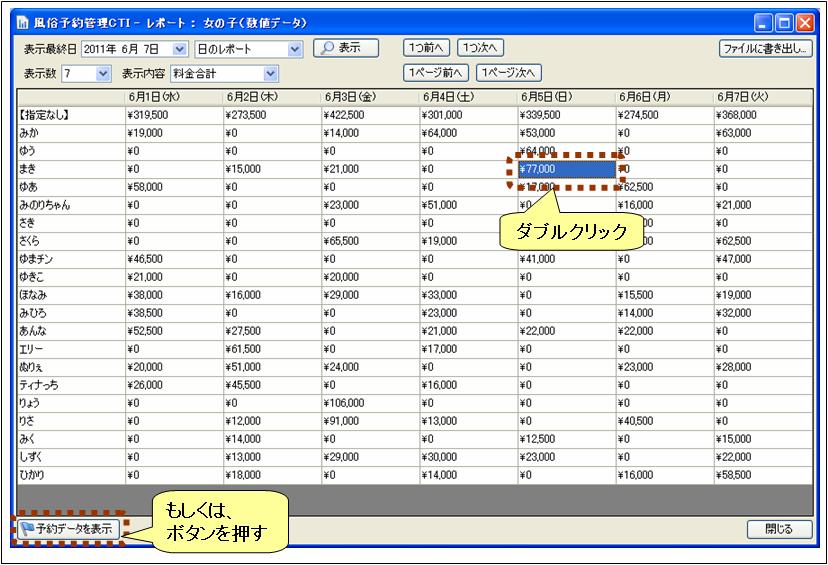Advance with 1ページ次へ button
The width and height of the screenshot is (828, 565).
[x=508, y=73]
